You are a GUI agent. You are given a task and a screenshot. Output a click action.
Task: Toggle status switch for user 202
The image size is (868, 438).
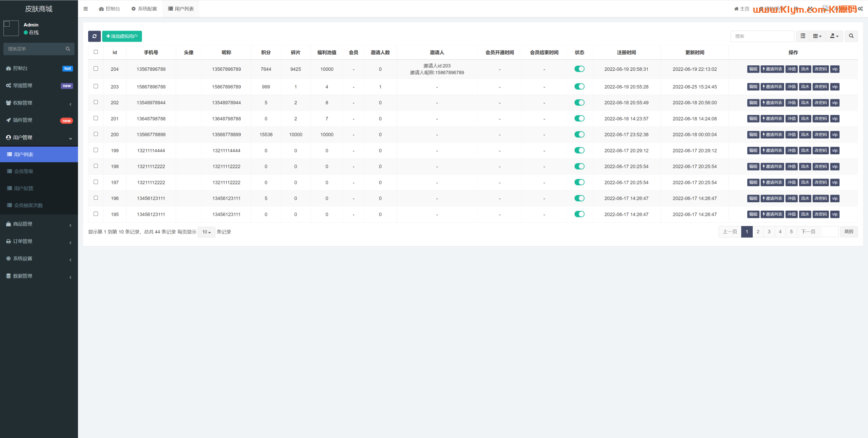pos(579,103)
